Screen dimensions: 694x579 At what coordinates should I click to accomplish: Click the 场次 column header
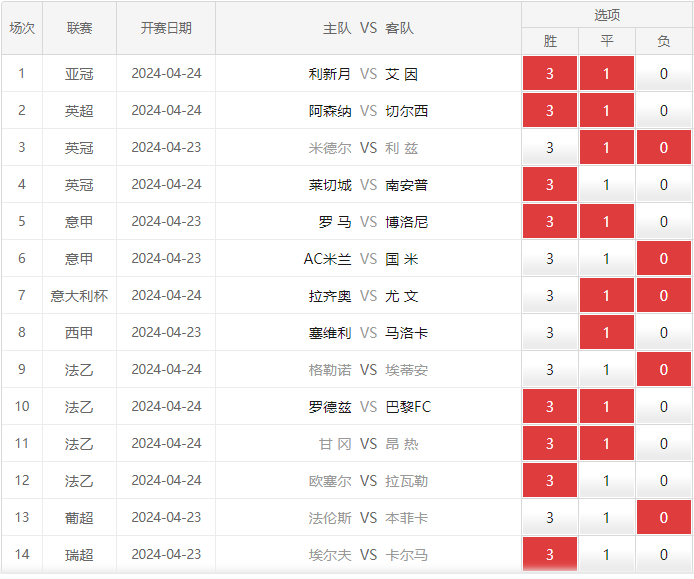(x=22, y=28)
